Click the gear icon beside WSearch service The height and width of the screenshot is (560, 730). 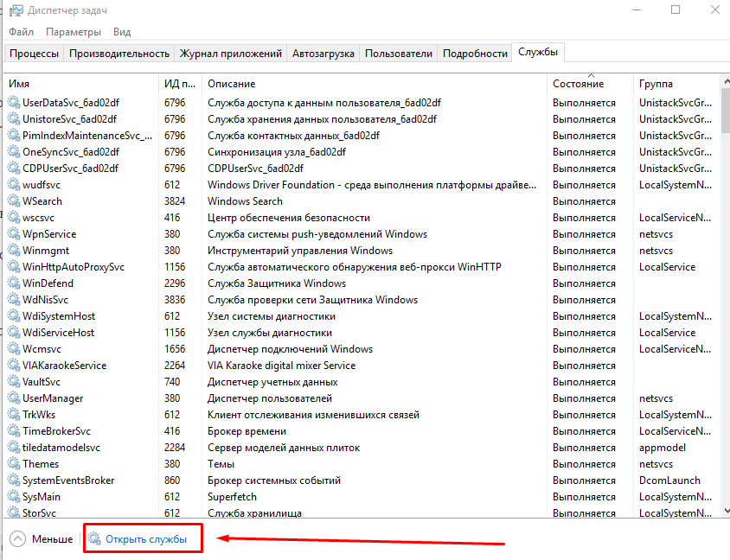coord(14,201)
